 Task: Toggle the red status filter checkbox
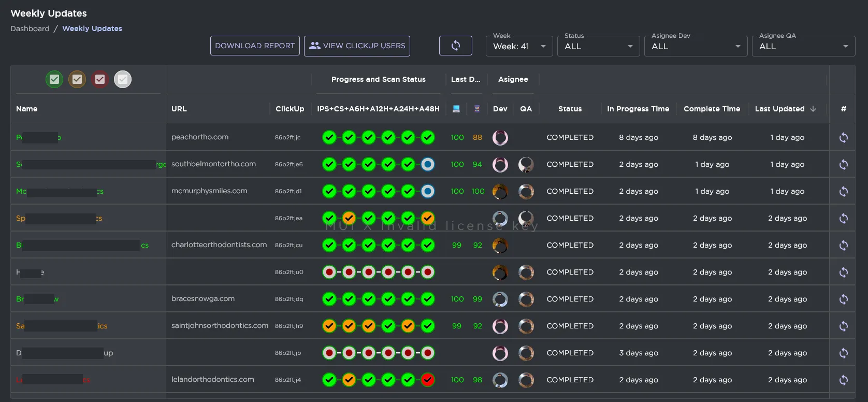point(100,79)
